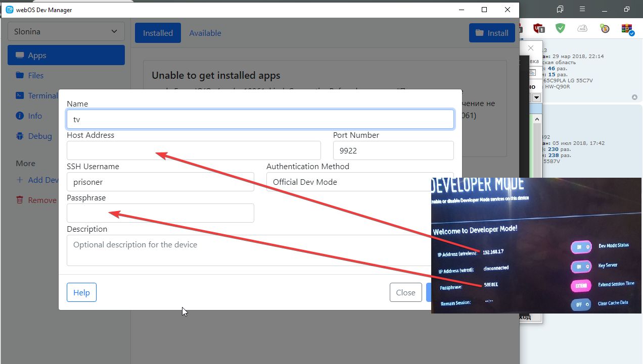Viewport: 643px width, 364px height.
Task: Open the Apps section in sidebar
Action: tap(66, 55)
